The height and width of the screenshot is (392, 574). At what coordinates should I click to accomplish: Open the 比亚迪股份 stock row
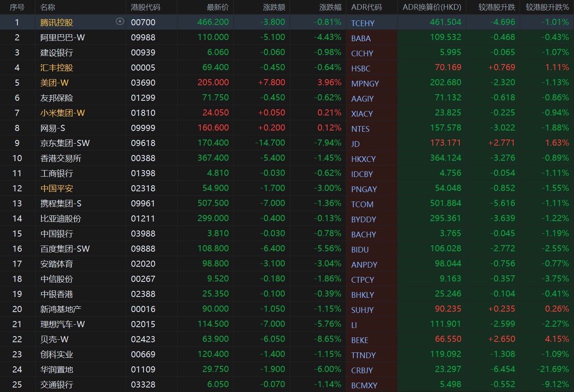click(60, 219)
